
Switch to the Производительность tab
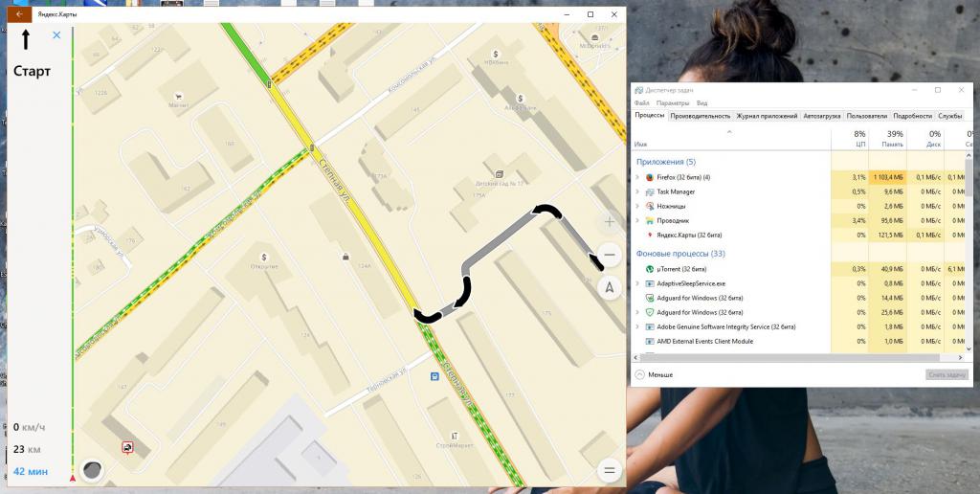pyautogui.click(x=700, y=116)
